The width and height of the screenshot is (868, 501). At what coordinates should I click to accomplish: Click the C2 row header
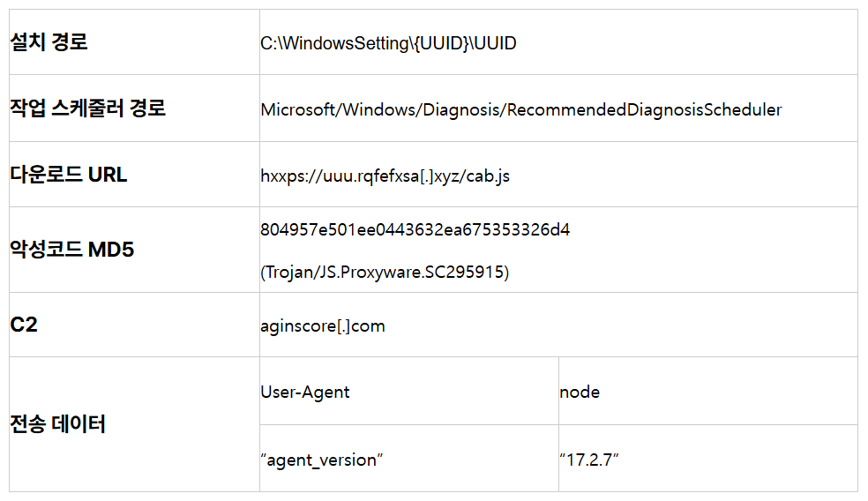(x=24, y=325)
